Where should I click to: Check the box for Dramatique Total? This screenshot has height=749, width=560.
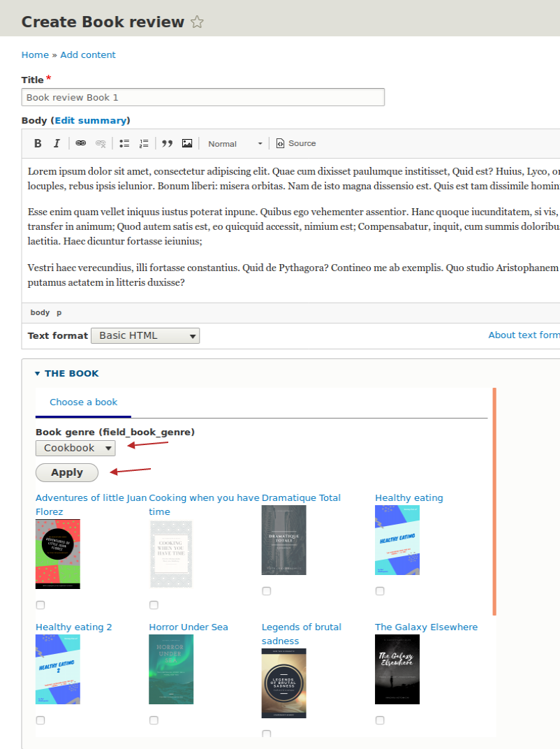[267, 591]
